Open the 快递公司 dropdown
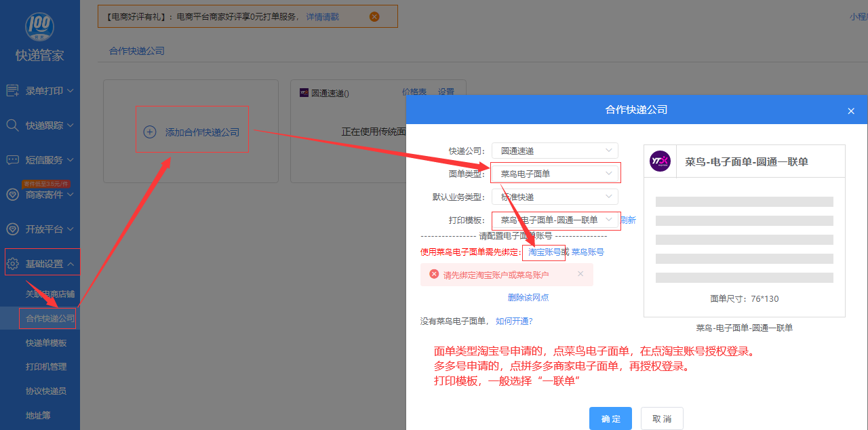Viewport: 868px width, 430px height. [x=555, y=151]
